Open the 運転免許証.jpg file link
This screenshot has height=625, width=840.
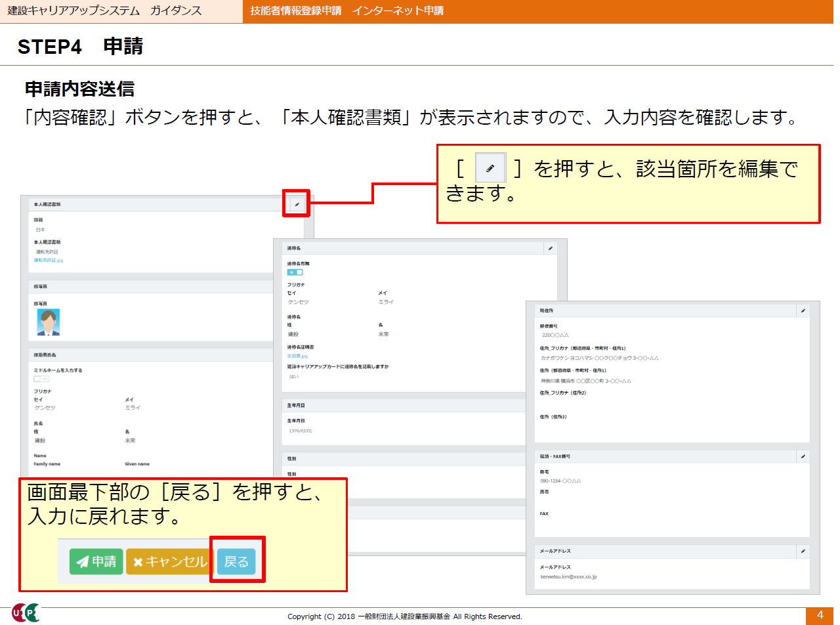49,261
